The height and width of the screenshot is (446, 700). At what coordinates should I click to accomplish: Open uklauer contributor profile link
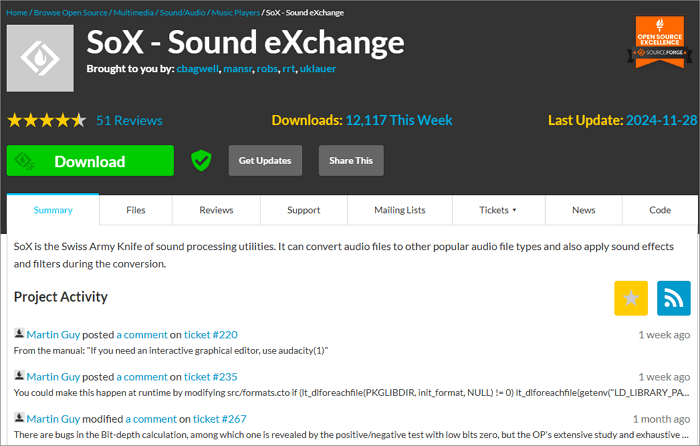click(x=318, y=69)
